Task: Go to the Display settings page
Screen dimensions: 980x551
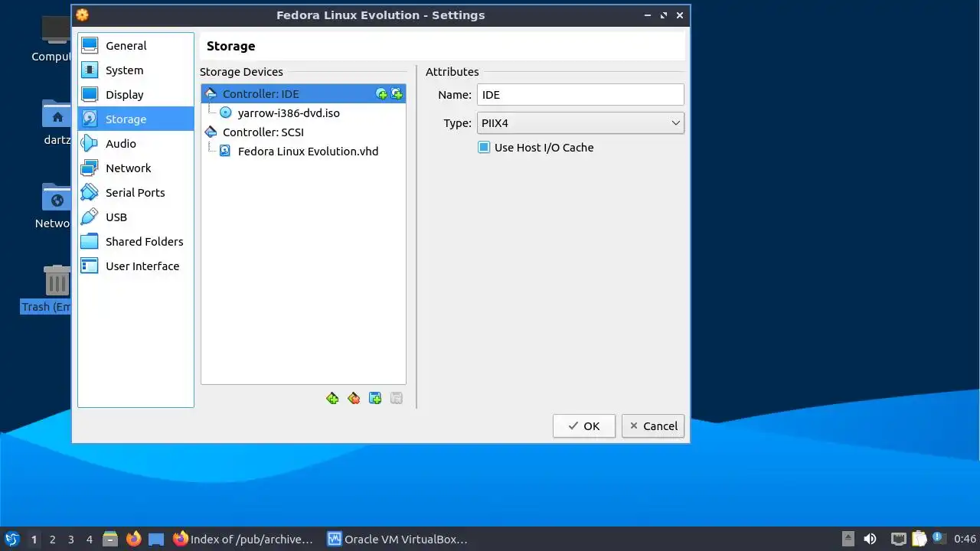Action: pyautogui.click(x=136, y=95)
